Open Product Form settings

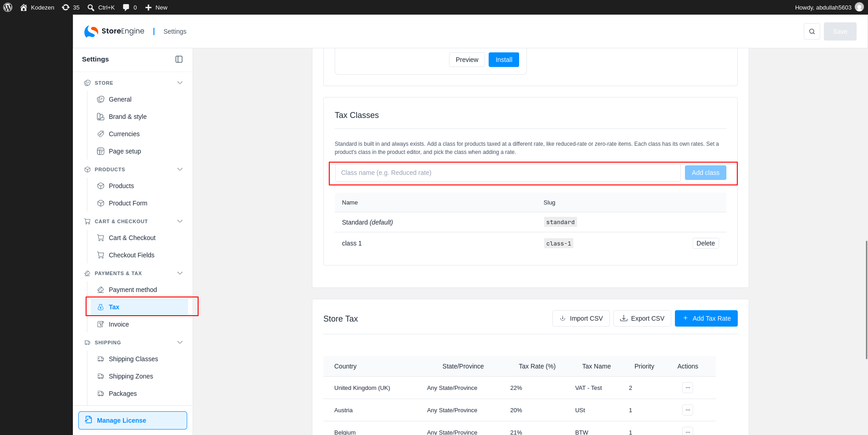click(x=139, y=203)
